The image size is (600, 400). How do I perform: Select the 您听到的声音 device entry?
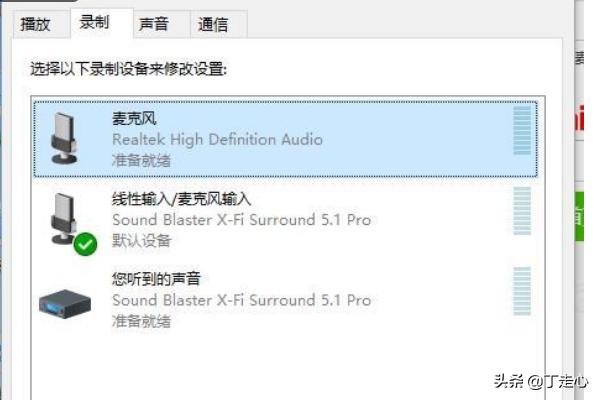[285, 300]
